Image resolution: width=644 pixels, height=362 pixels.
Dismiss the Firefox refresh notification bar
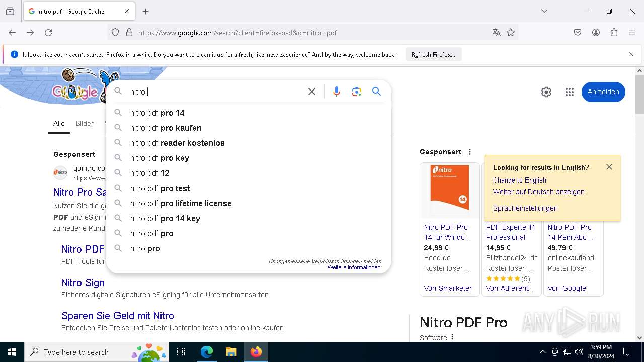pyautogui.click(x=631, y=54)
